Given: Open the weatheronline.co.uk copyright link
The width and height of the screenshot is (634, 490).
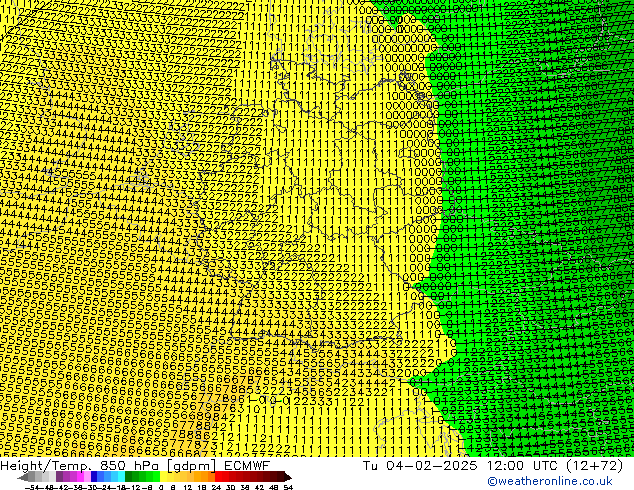Looking at the screenshot, I should pyautogui.click(x=550, y=481).
